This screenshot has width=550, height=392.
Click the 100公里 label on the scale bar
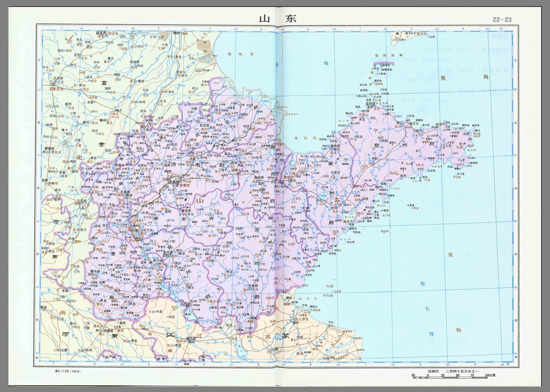(x=490, y=375)
